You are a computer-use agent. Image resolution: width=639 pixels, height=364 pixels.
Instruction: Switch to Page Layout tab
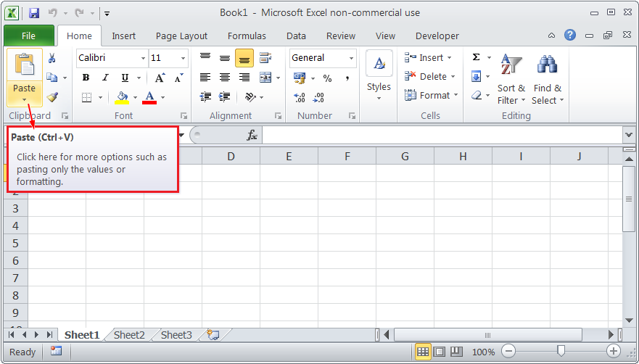click(181, 36)
